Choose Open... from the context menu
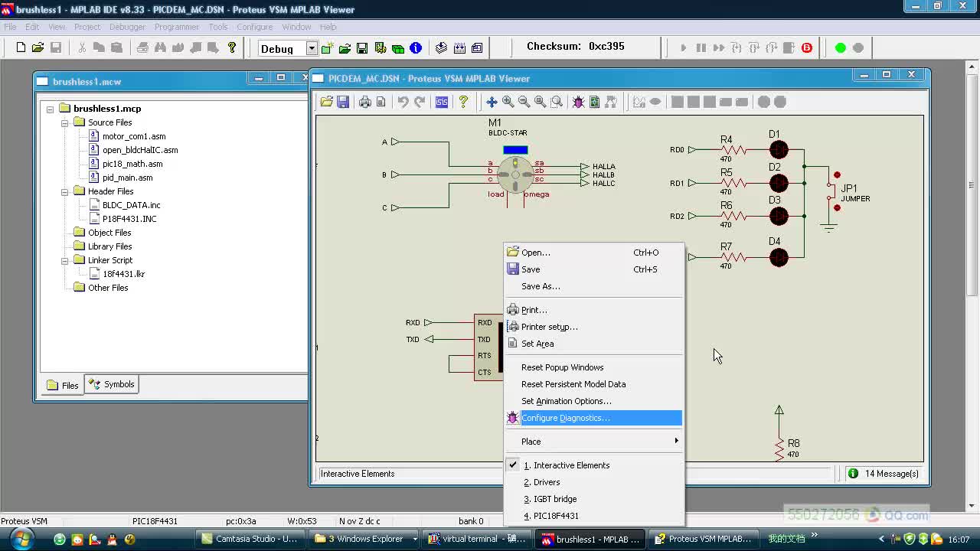Viewport: 980px width, 551px height. [x=593, y=253]
